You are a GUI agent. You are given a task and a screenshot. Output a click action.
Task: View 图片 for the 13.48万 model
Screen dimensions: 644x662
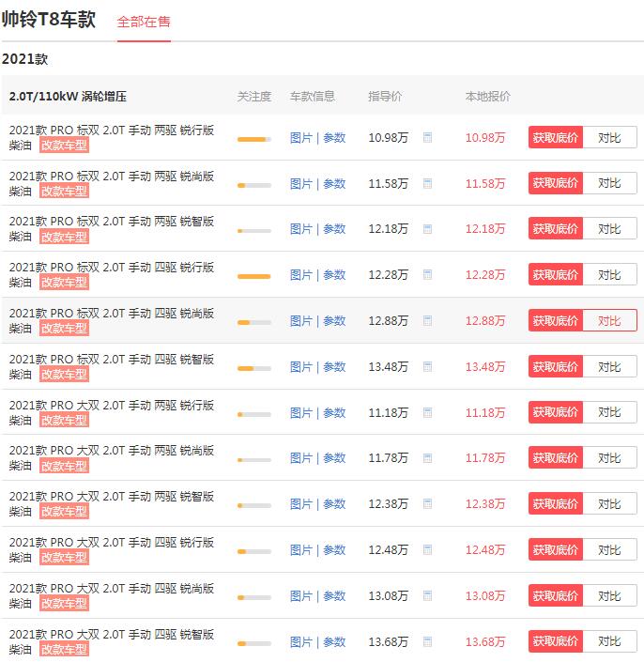[300, 367]
